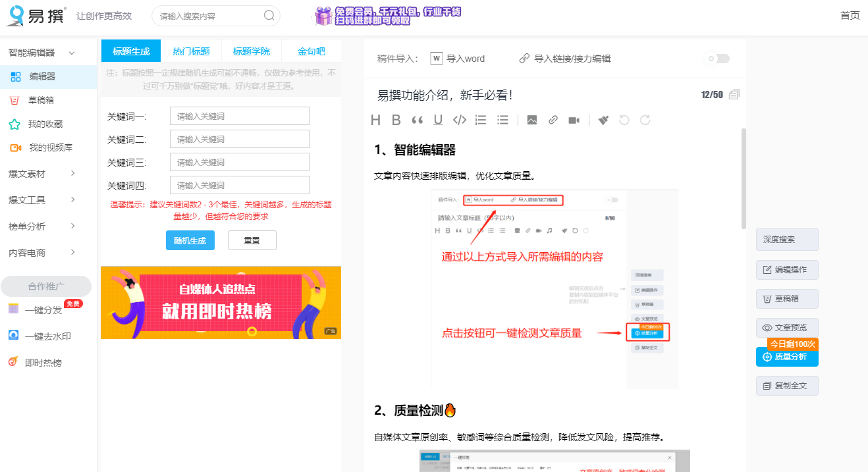
Task: Click the tutorial screenshot under 智能编辑器
Action: pos(555,288)
